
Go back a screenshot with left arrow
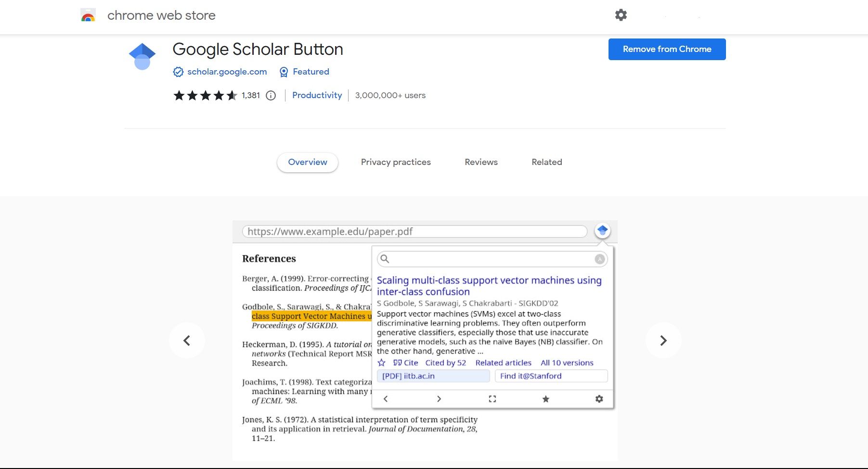point(187,340)
